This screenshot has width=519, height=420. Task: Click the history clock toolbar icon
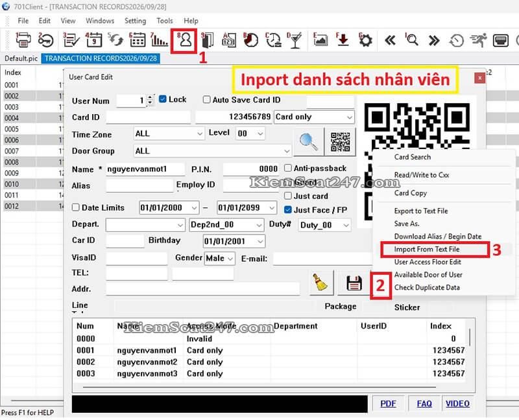tap(456, 41)
